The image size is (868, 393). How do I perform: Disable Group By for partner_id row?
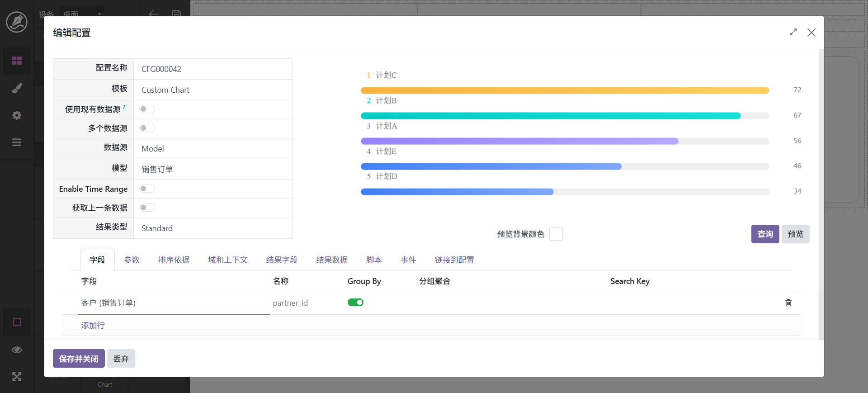tap(355, 303)
